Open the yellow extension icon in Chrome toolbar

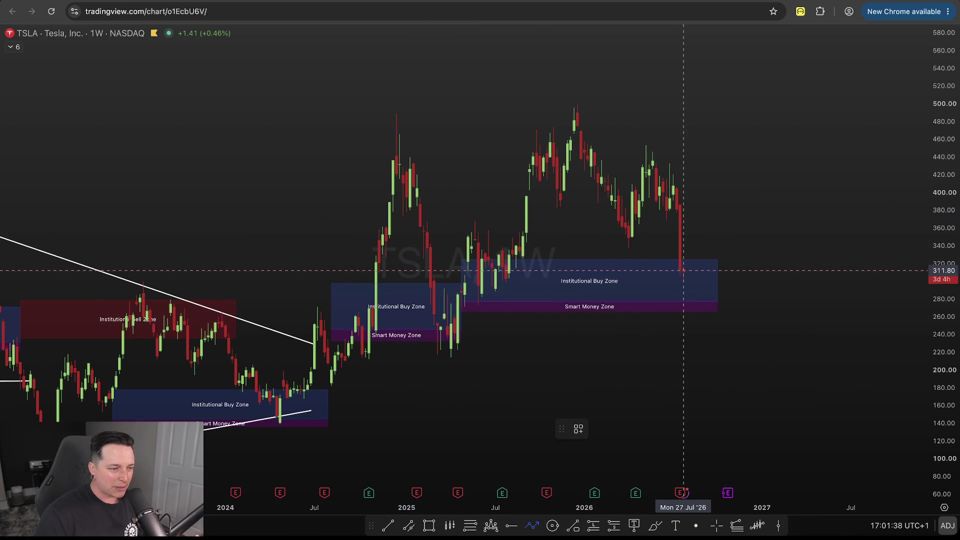point(800,11)
